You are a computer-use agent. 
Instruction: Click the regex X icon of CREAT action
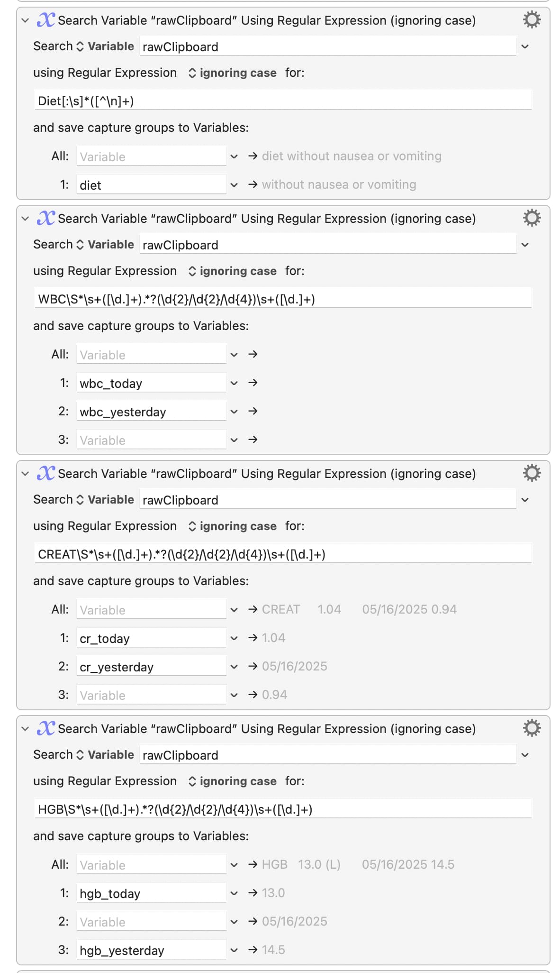[46, 473]
